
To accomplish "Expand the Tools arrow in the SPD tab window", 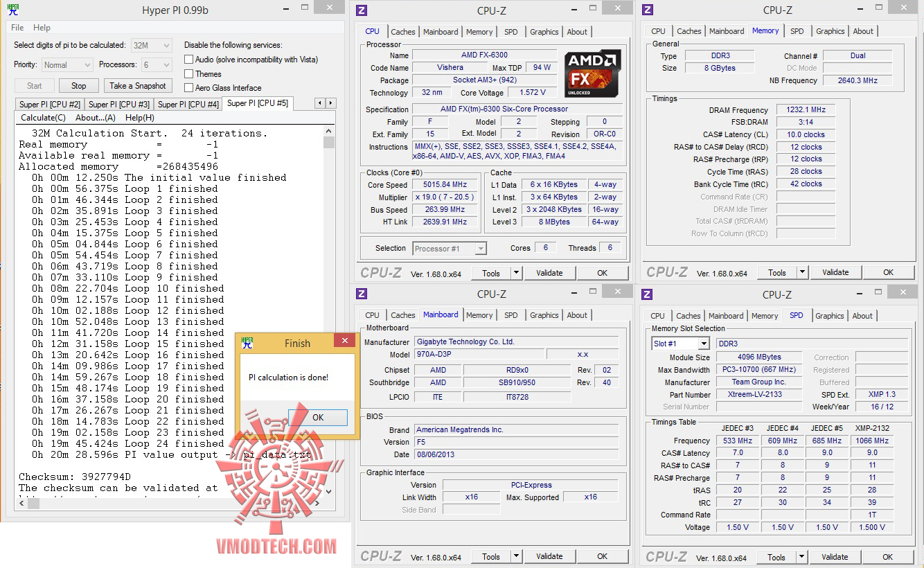I will (801, 557).
